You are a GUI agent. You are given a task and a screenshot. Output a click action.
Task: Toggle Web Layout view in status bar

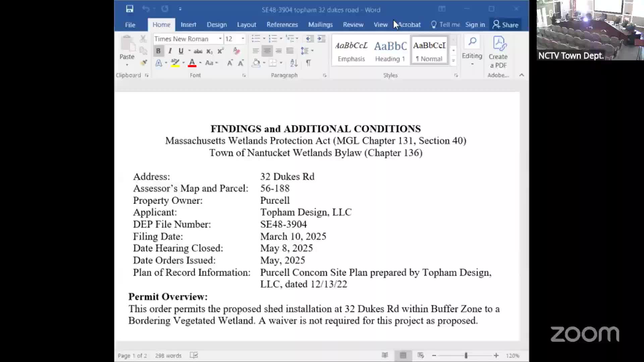pos(420,355)
